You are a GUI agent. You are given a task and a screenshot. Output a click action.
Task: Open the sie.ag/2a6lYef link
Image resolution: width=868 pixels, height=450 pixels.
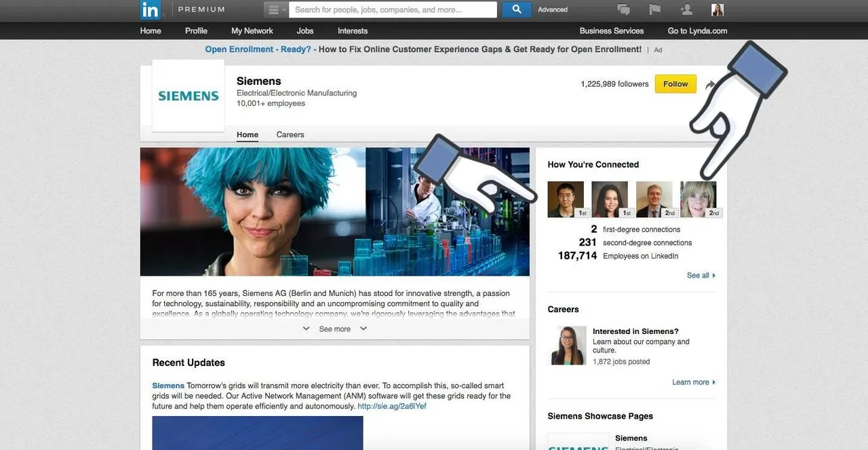coord(392,406)
